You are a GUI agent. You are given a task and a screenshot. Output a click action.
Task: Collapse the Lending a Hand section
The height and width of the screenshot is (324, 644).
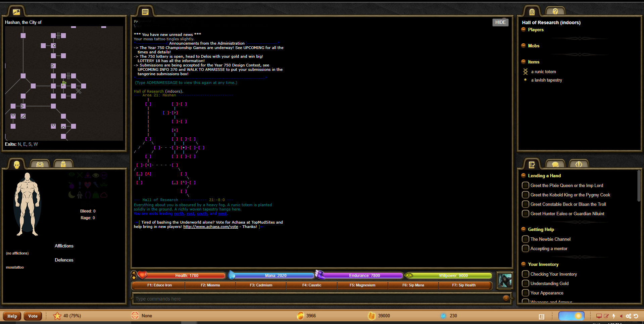point(523,176)
